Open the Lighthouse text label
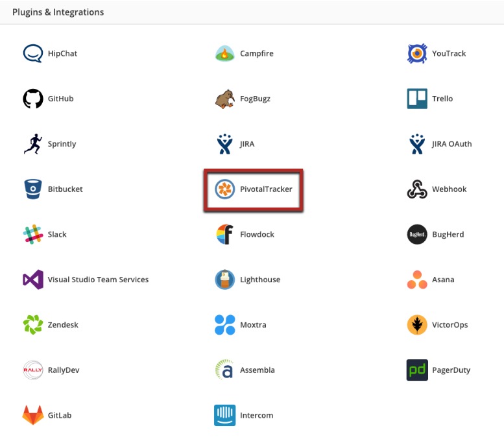 [x=260, y=280]
